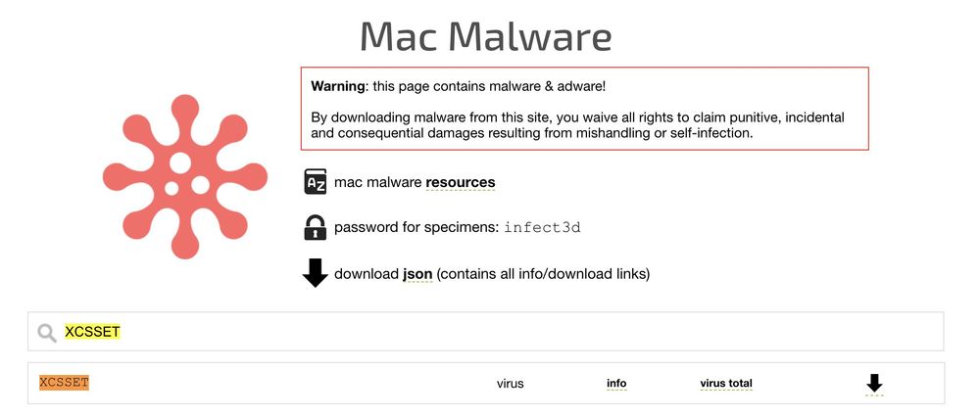Select the XCSSET name in results row
This screenshot has height=418, width=980.
click(65, 383)
